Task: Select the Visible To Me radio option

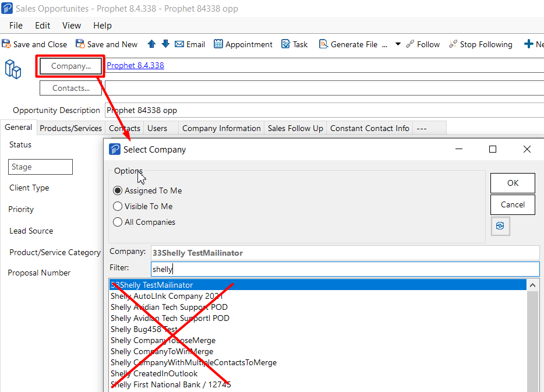Action: (x=118, y=206)
